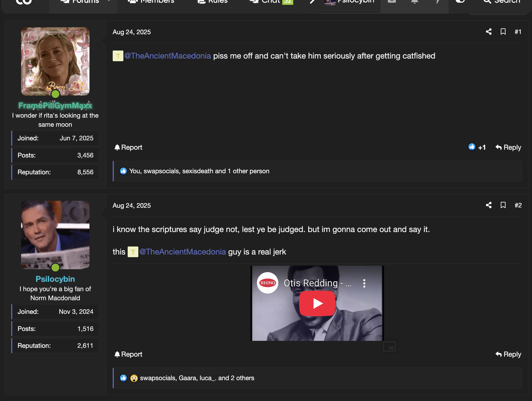The height and width of the screenshot is (401, 532).
Task: Report Psilocybin's post
Action: pos(128,354)
